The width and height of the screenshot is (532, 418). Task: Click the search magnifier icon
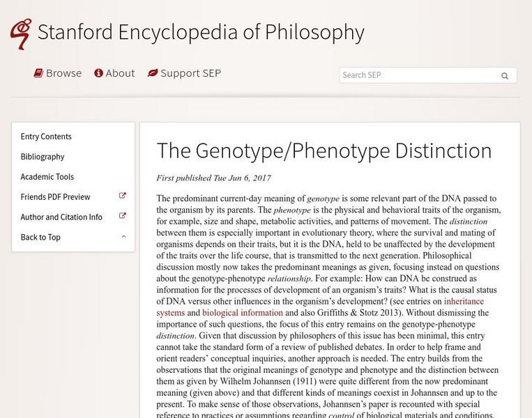click(x=505, y=75)
